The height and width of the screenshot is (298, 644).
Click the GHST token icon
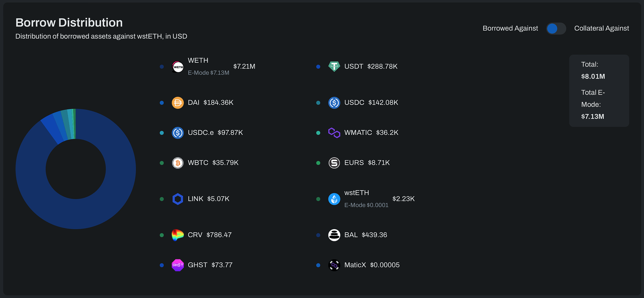tap(178, 265)
